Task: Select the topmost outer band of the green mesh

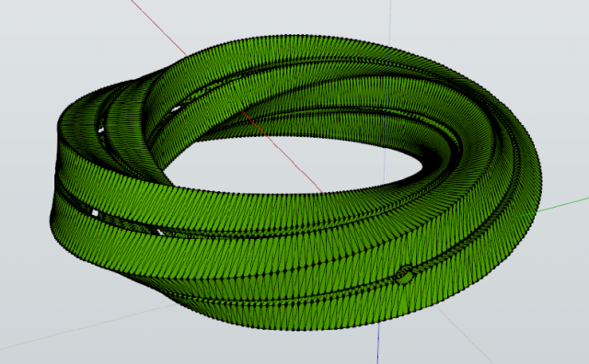Action: pyautogui.click(x=301, y=50)
